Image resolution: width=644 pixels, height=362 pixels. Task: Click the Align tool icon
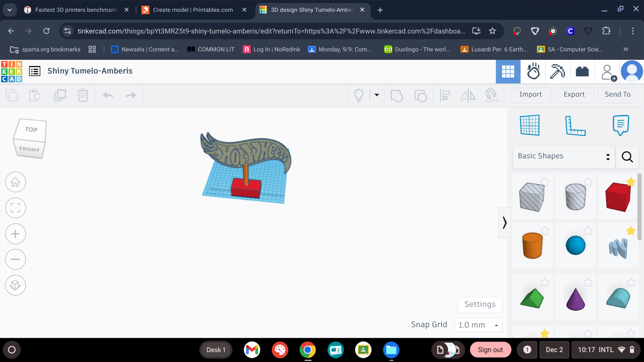point(445,96)
